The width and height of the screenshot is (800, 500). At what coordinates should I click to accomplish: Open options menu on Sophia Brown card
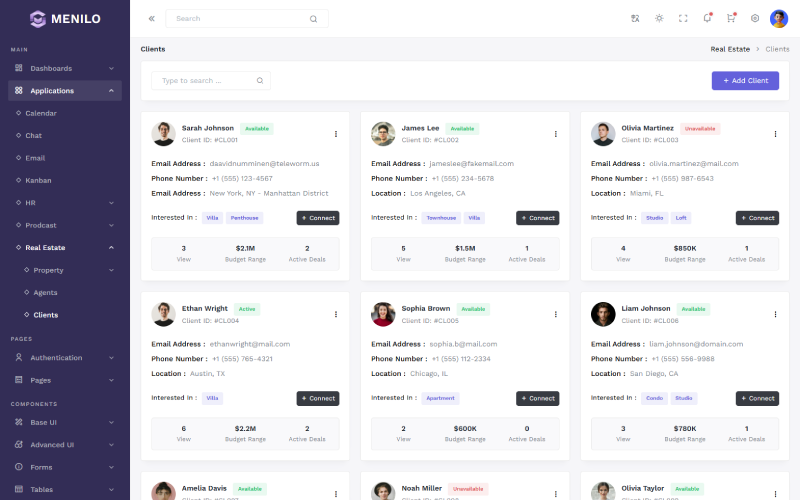pyautogui.click(x=556, y=314)
